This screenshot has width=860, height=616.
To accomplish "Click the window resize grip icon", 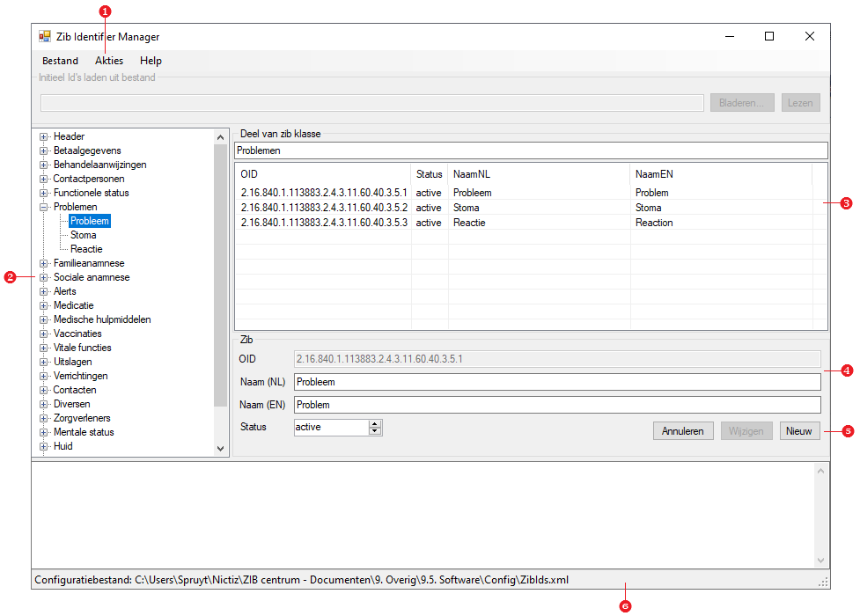I will click(823, 583).
